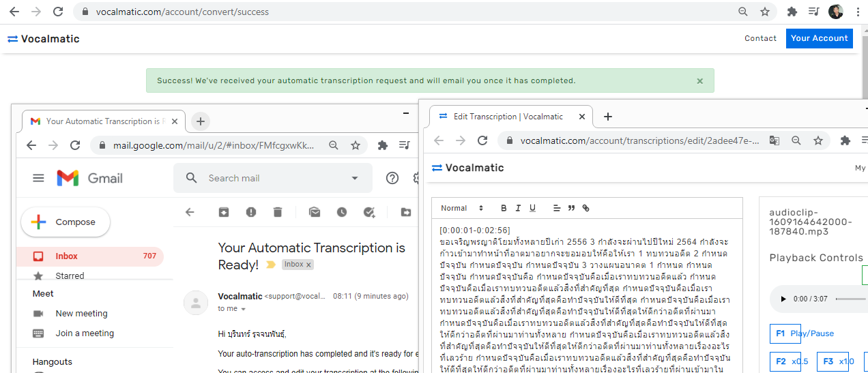This screenshot has width=868, height=373.
Task: Archive the open Gmail message
Action: point(224,212)
